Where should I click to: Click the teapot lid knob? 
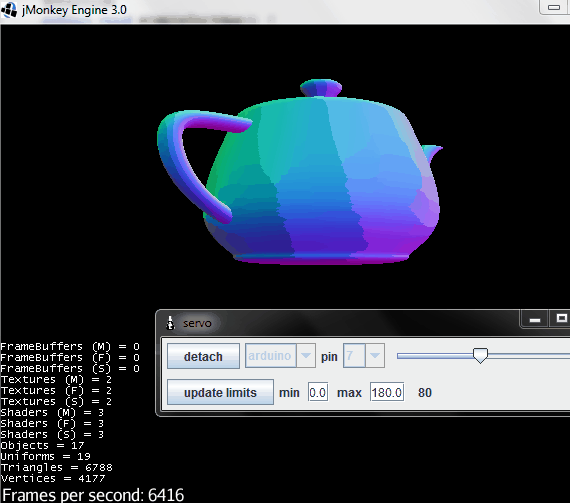321,88
